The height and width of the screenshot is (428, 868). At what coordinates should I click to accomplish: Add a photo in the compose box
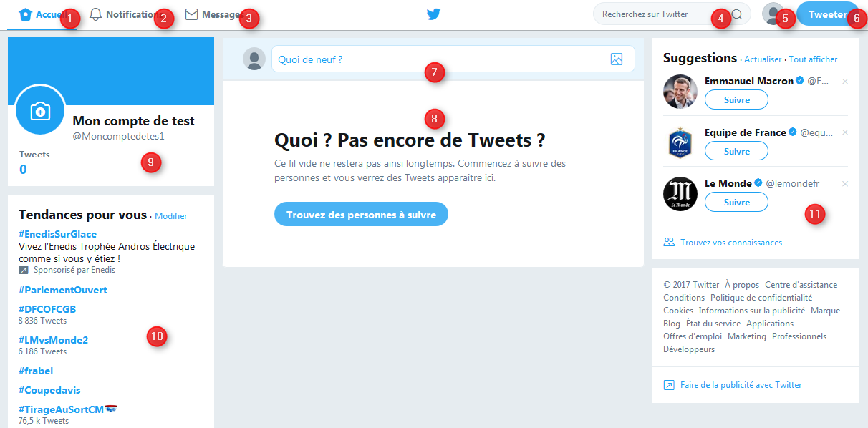(617, 59)
